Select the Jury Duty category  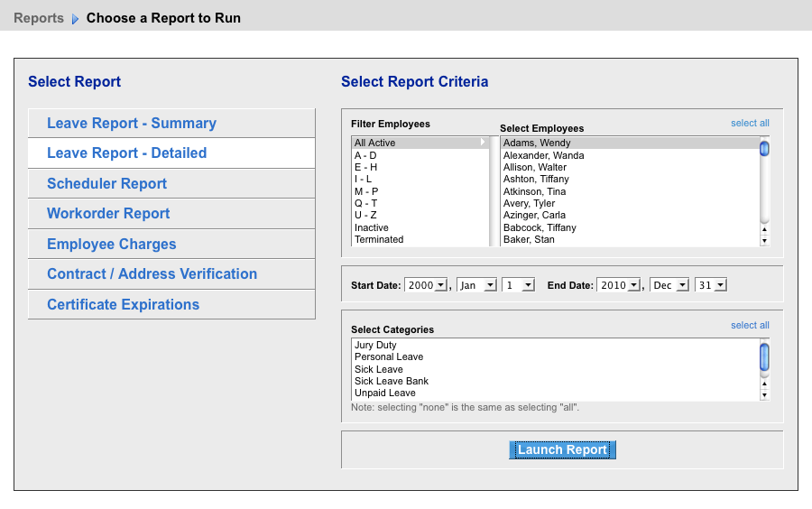point(555,346)
